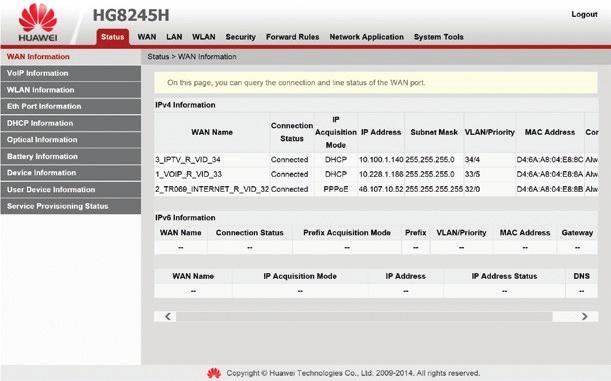Open System Tools tab
Image resolution: width=611 pixels, height=381 pixels.
(x=439, y=37)
